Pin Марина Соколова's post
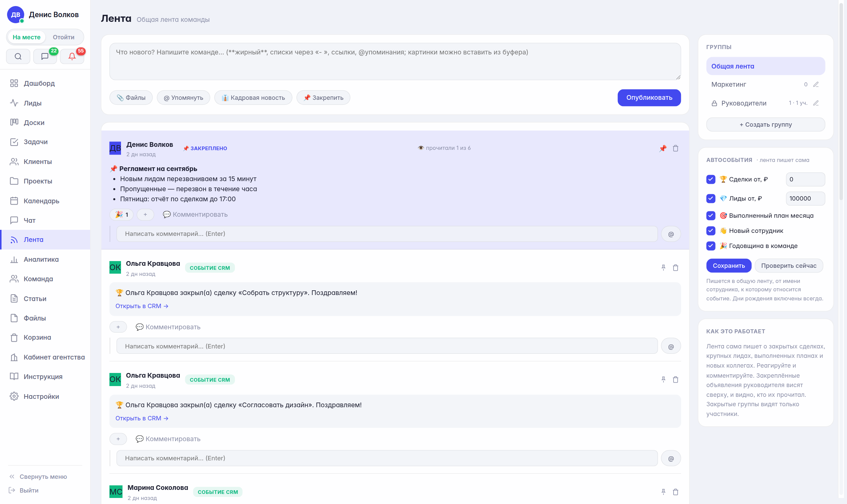The image size is (847, 504). 663,492
